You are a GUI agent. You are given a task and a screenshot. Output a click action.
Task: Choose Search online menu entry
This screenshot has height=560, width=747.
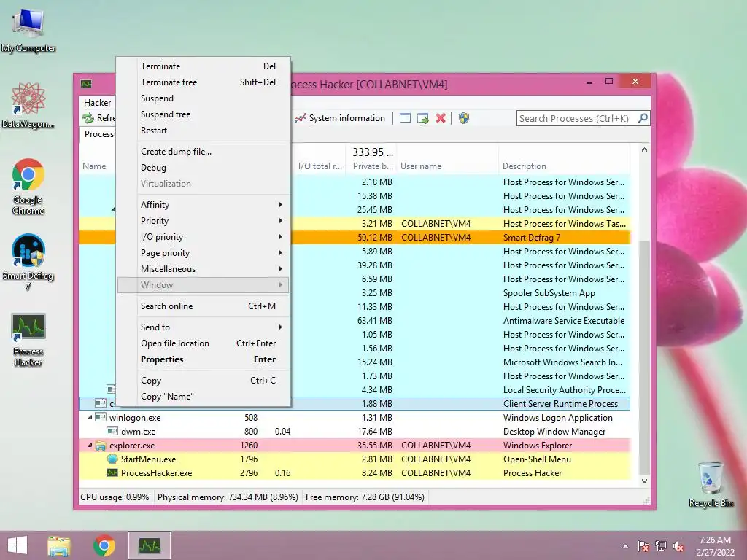[204, 306]
